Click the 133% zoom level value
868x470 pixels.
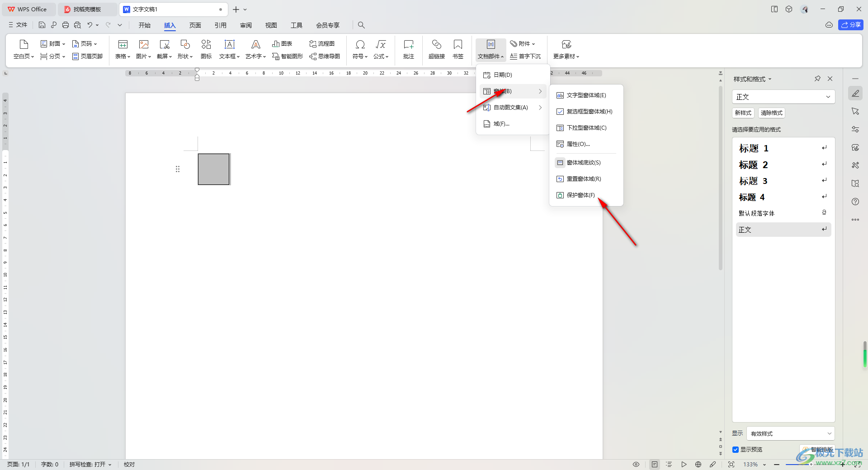tap(750, 465)
